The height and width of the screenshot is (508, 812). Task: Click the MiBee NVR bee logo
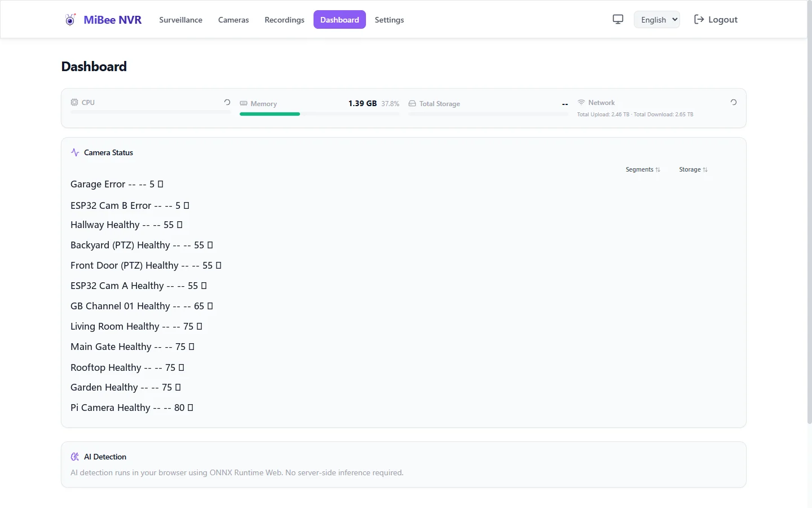coord(70,20)
